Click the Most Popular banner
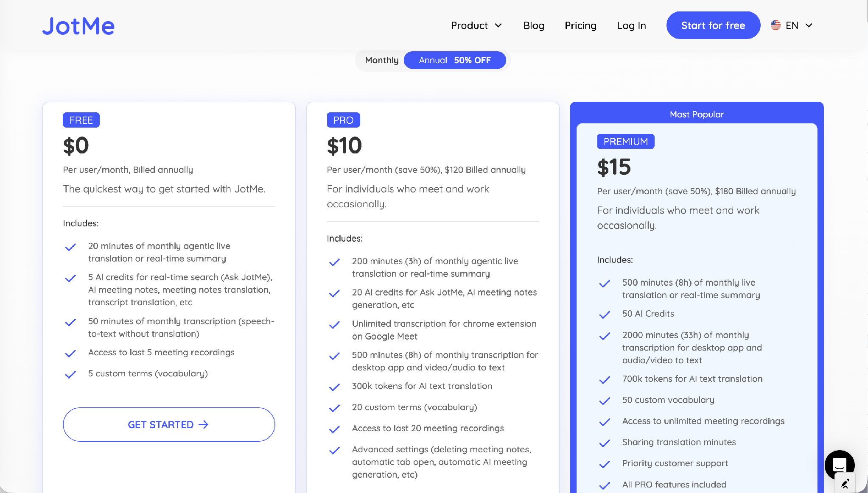Screen dimensions: 868x493 click(x=697, y=114)
